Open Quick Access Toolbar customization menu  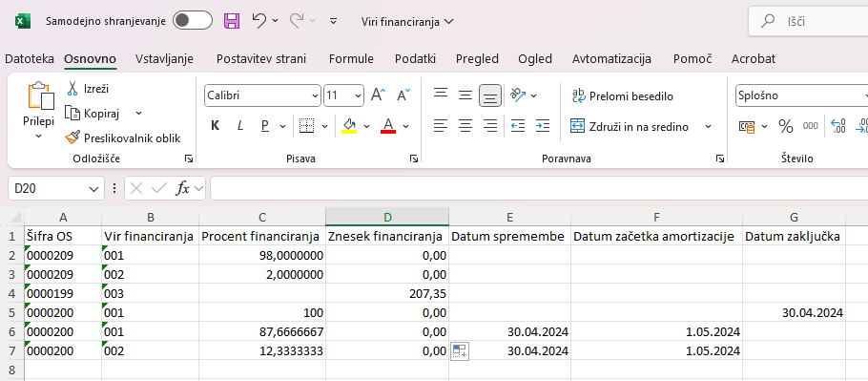(333, 22)
